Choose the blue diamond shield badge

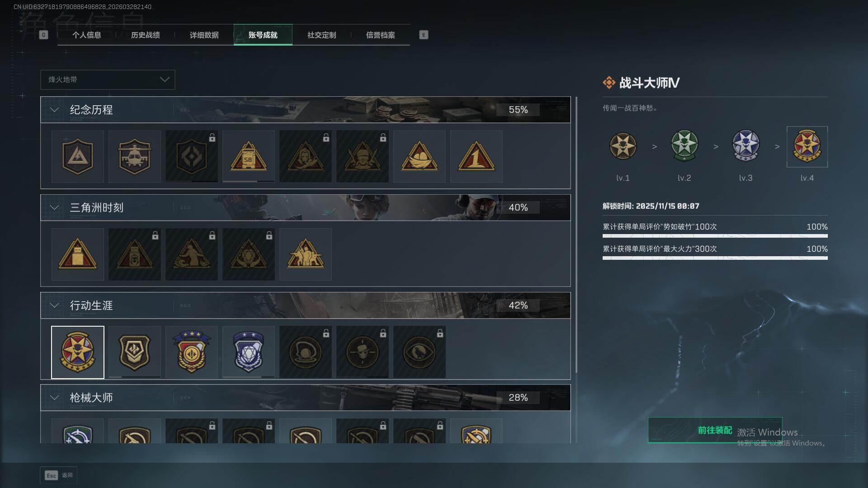pos(248,352)
